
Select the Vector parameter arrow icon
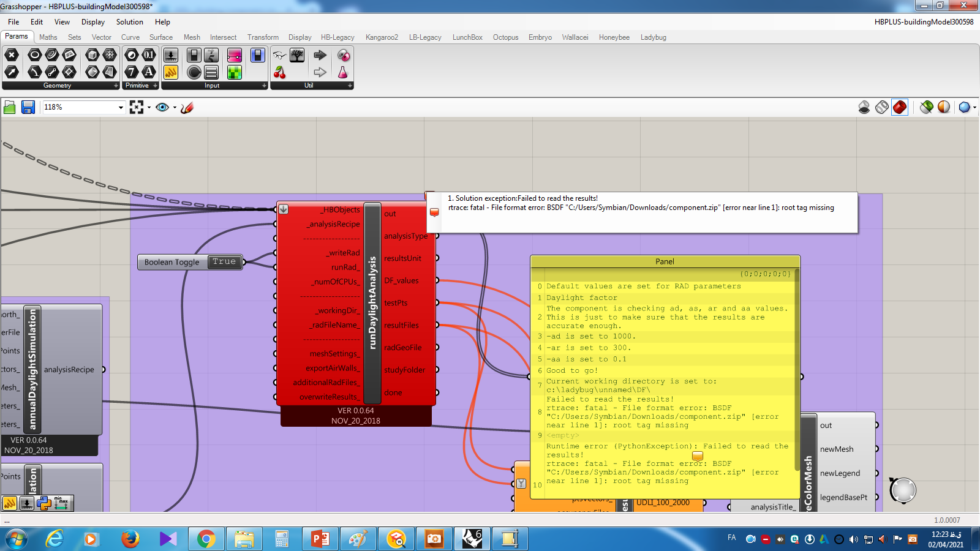[x=12, y=72]
